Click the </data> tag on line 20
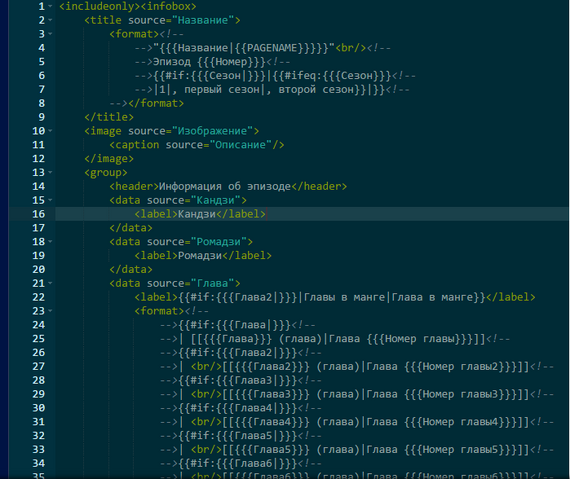The image size is (570, 479). click(131, 270)
